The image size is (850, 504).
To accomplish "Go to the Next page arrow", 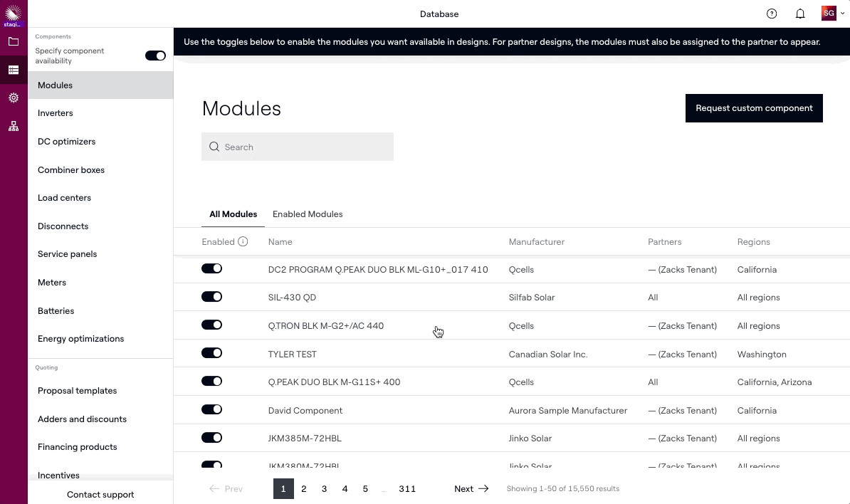I will 471,489.
